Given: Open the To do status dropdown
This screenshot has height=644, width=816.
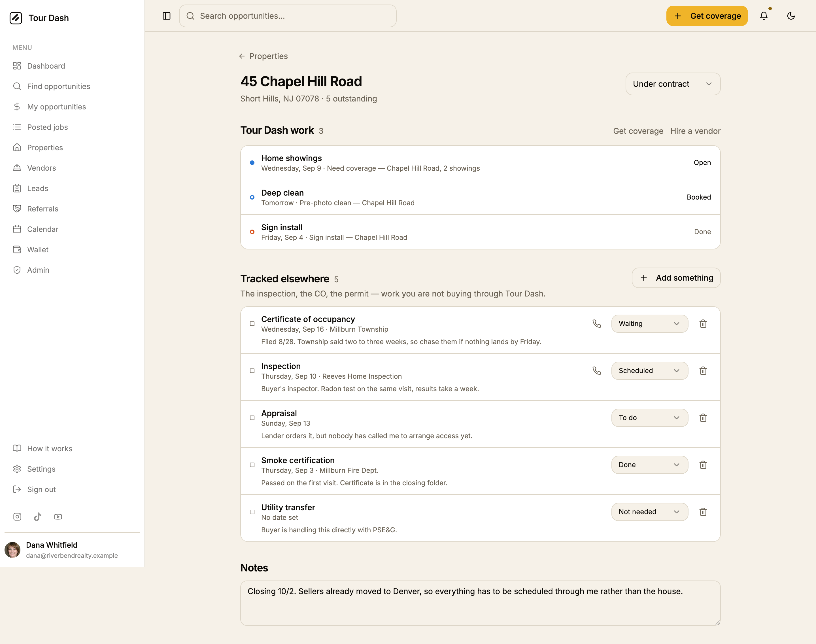Looking at the screenshot, I should (x=649, y=418).
